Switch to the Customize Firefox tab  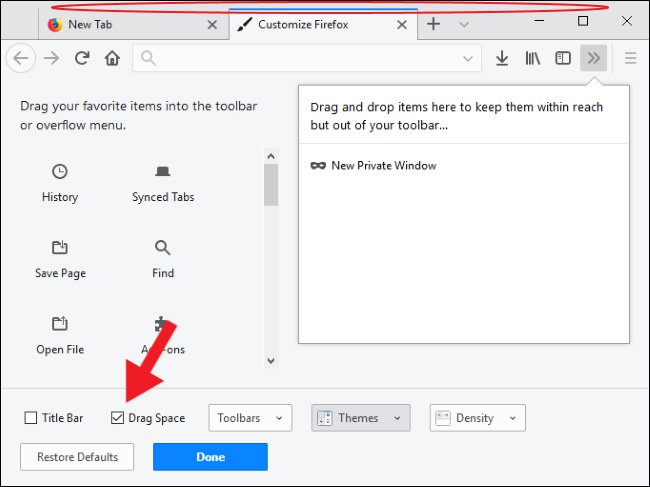(x=323, y=25)
